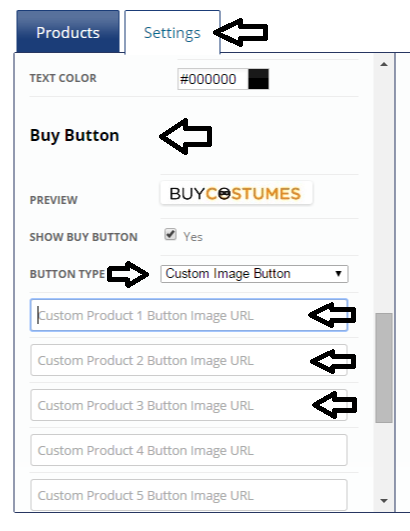The image size is (410, 531).
Task: Click the scrollbar up arrow
Action: tap(384, 64)
